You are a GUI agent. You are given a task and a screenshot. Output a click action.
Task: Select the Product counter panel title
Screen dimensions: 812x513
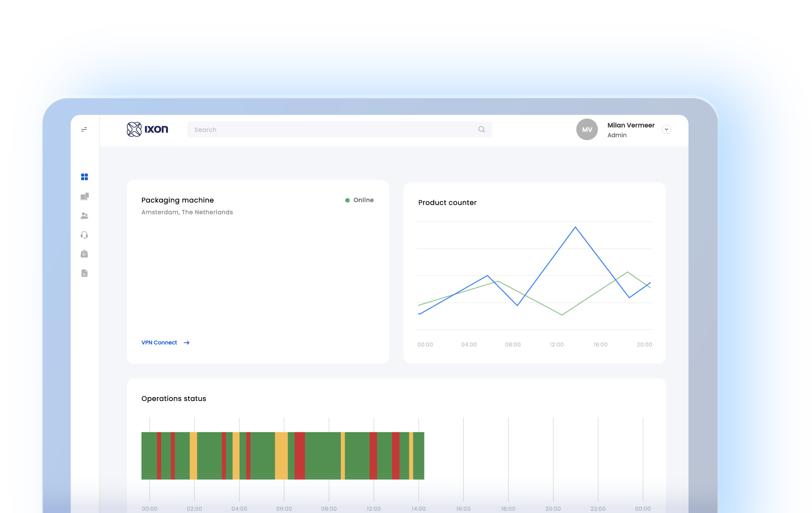(447, 203)
